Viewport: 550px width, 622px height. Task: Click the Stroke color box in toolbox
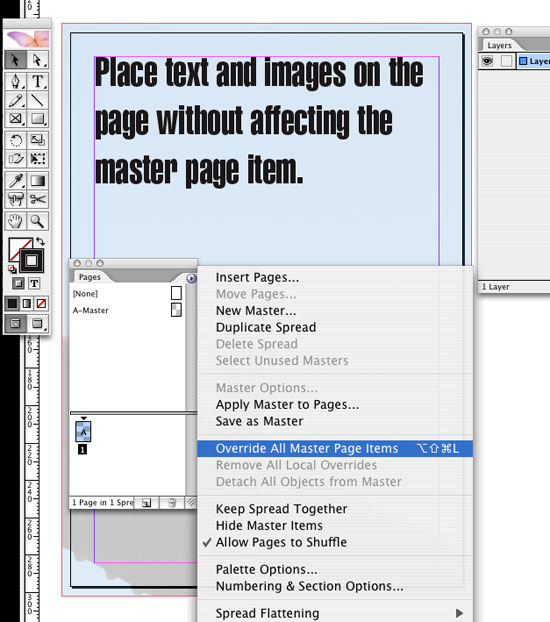31,261
